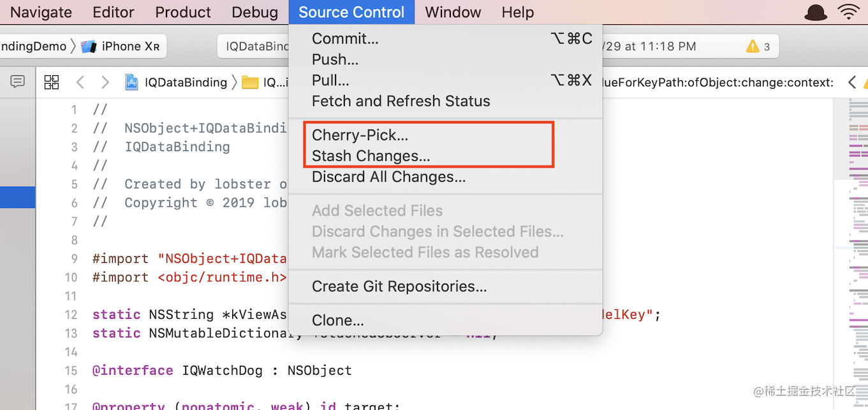The height and width of the screenshot is (410, 868).
Task: Select the yellow folder breadcrumb icon
Action: [250, 82]
